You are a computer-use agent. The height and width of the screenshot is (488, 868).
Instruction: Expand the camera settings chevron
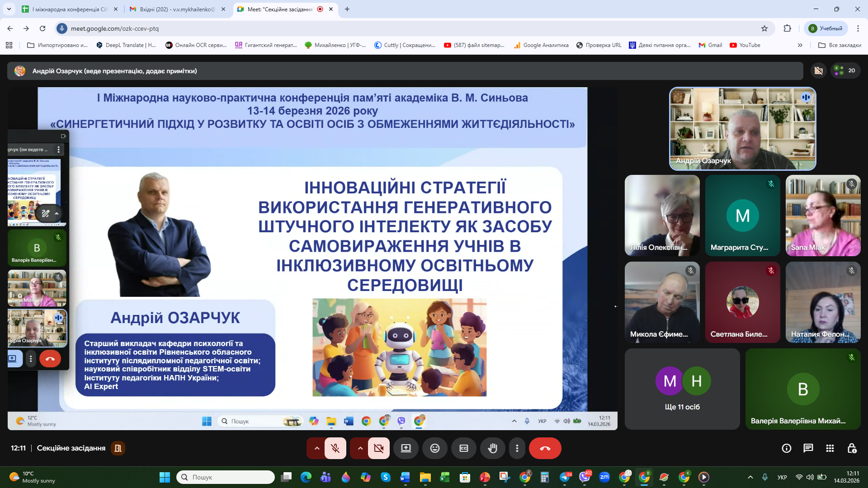(x=360, y=448)
